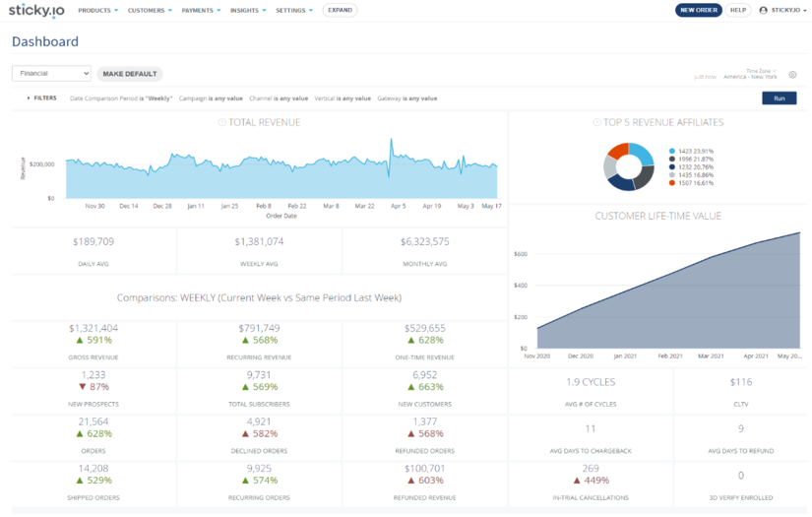
Task: Click the New Order button
Action: coord(699,11)
